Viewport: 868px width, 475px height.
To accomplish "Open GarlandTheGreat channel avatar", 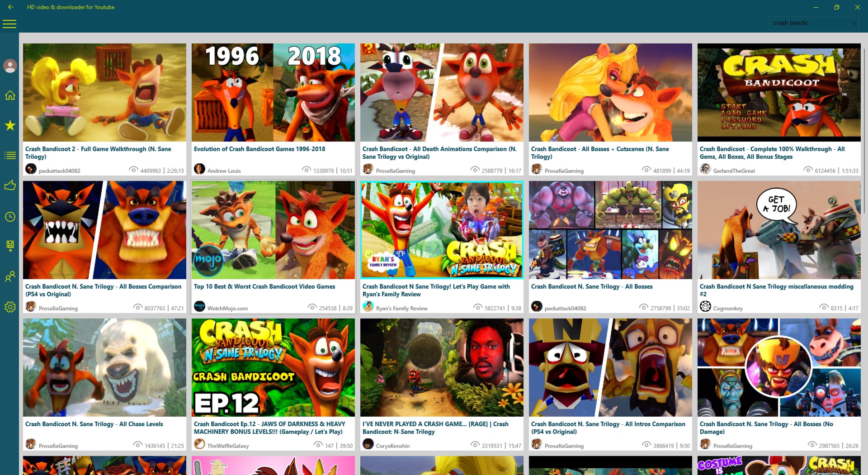I will (x=705, y=169).
